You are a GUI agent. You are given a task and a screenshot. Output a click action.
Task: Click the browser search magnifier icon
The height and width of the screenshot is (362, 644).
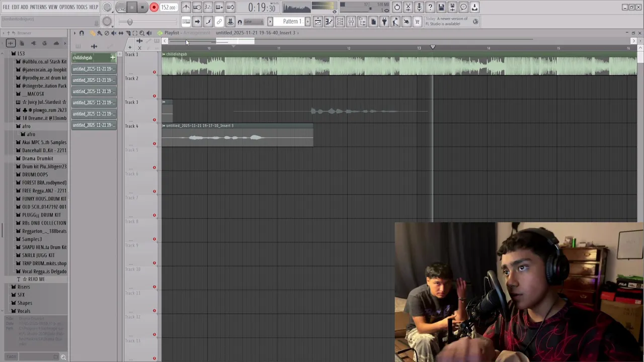63,357
